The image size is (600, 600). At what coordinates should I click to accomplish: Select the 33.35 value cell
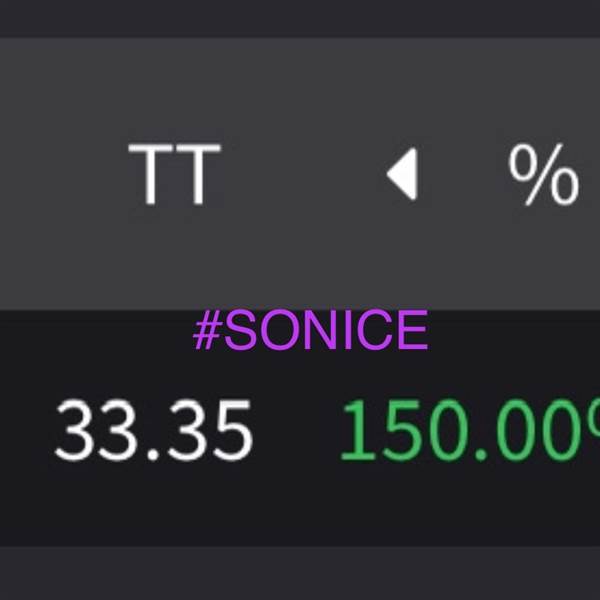pos(153,431)
